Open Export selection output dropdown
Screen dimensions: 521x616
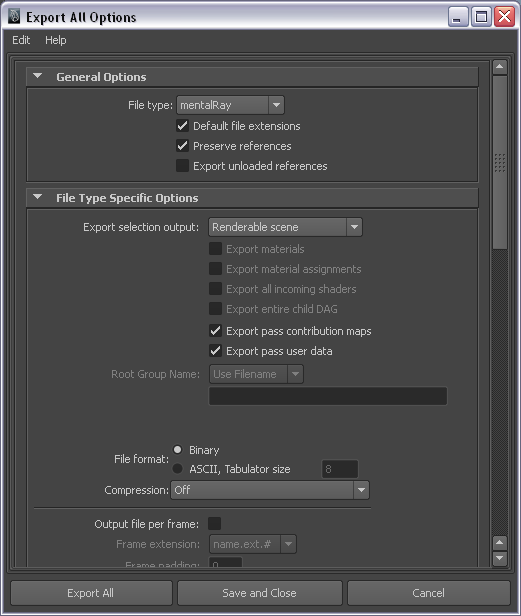click(x=285, y=227)
